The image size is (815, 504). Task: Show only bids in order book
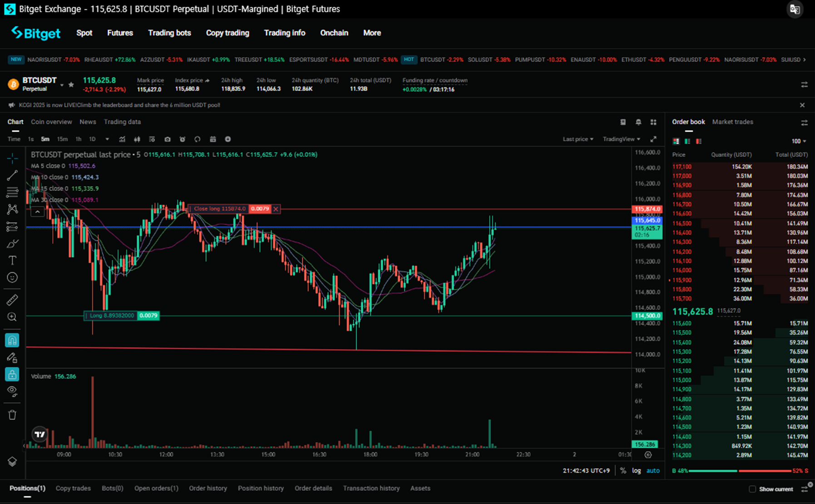point(687,142)
